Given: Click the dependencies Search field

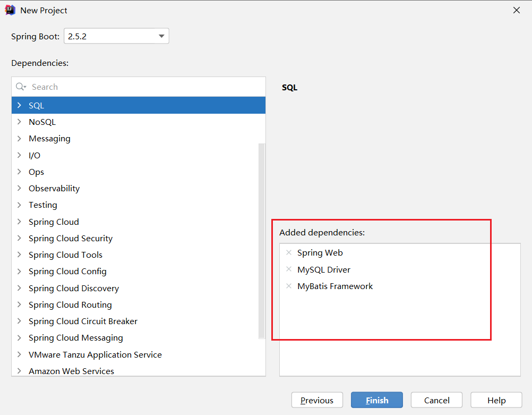Looking at the screenshot, I should [139, 87].
